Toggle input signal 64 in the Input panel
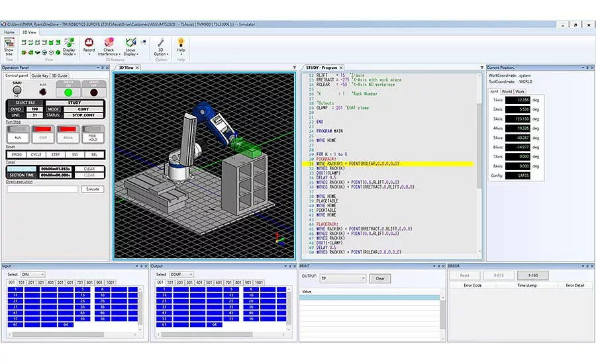This screenshot has height=364, width=596. [66, 324]
